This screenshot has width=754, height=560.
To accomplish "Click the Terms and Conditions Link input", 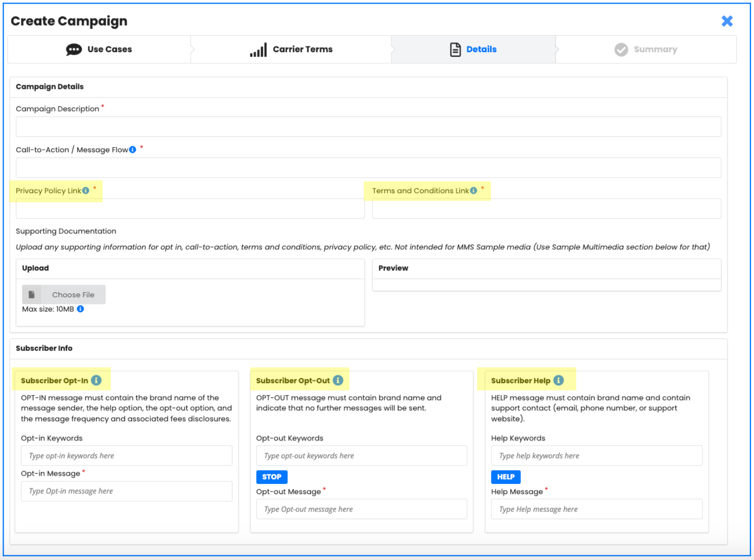I will click(546, 209).
